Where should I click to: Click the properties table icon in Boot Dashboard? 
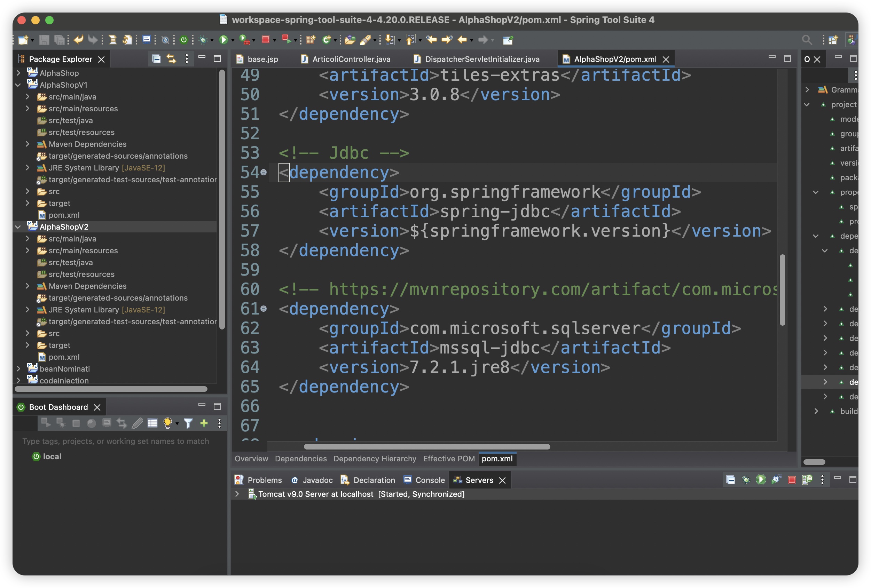coord(152,423)
